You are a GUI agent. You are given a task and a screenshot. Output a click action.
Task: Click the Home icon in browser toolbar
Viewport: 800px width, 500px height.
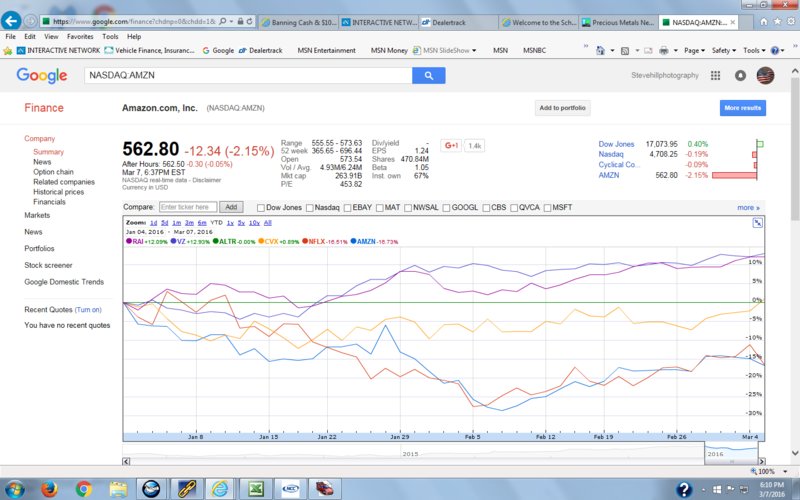[x=764, y=21]
